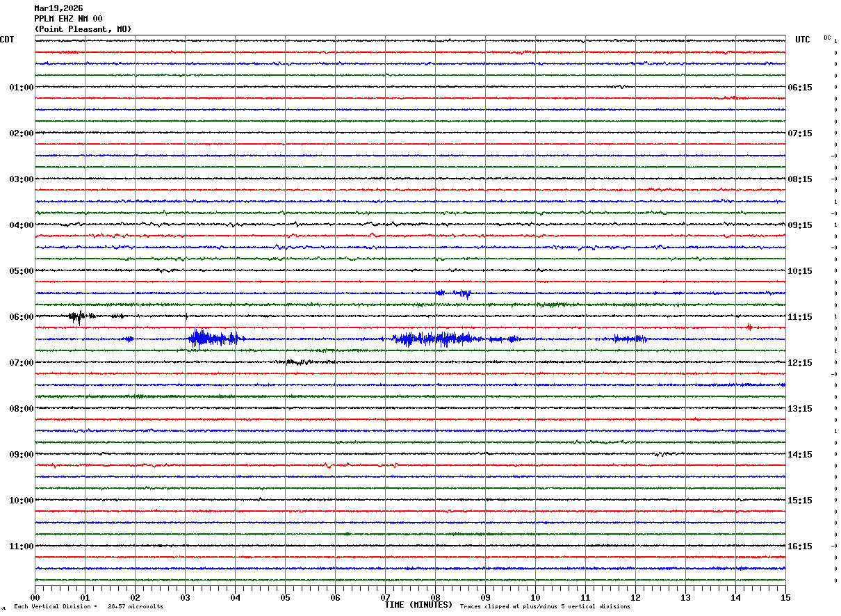Select the 06:00 CDT time label
Image resolution: width=841 pixels, height=616 pixels.
pos(21,317)
